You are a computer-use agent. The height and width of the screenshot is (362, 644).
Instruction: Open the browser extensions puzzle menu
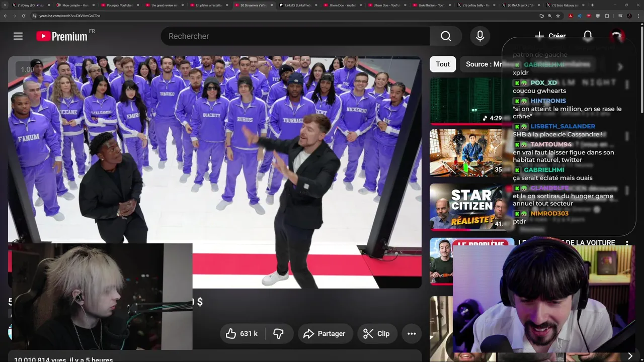point(607,16)
